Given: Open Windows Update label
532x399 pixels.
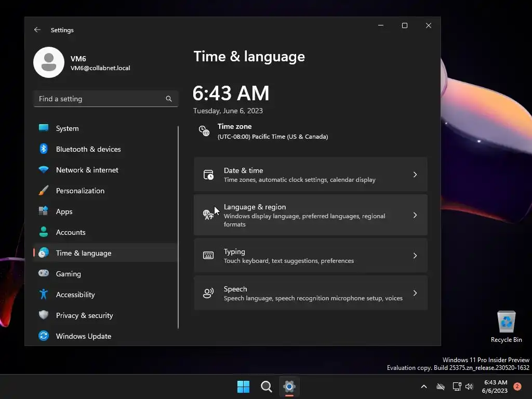Looking at the screenshot, I should click(84, 336).
